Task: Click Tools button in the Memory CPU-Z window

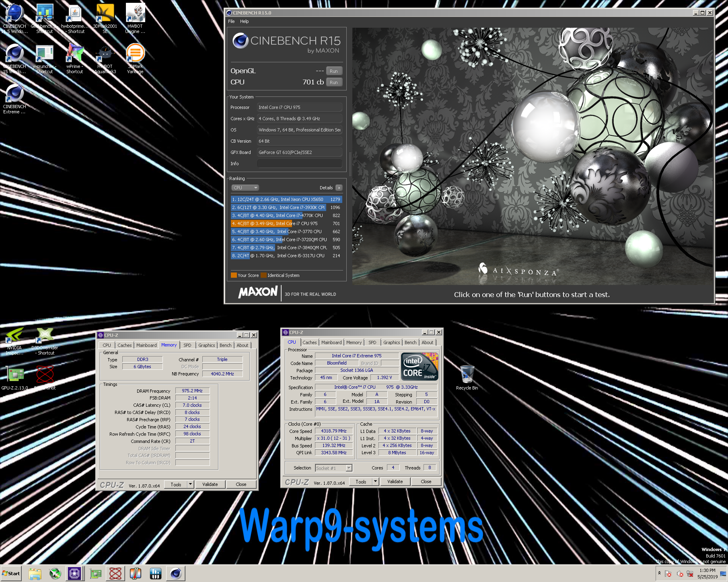Action: pos(176,484)
